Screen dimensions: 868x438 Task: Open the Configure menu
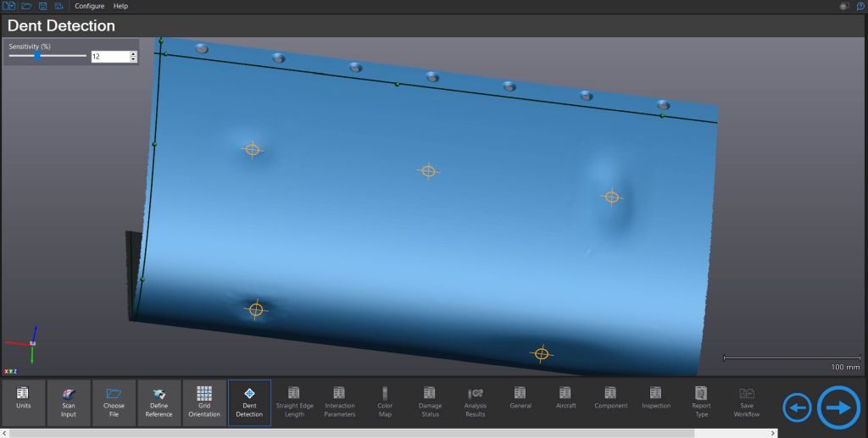click(x=89, y=6)
